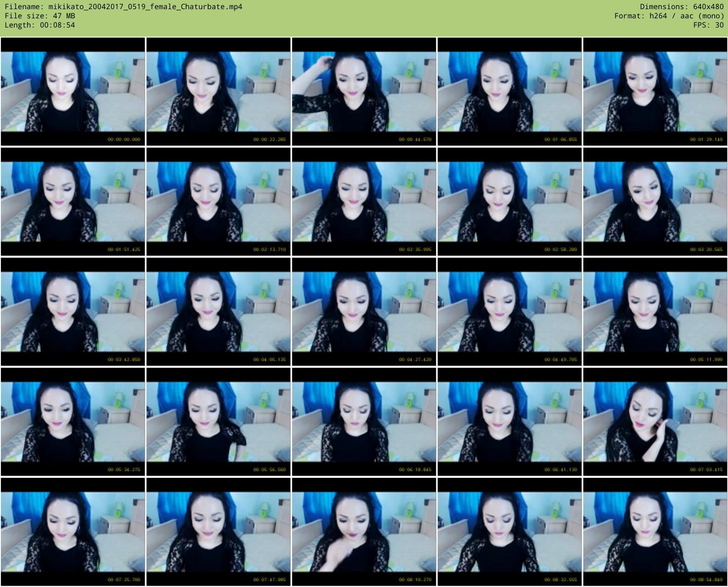Pick the frame at 00:01:06.855
Image resolution: width=728 pixels, height=587 pixels.
509,92
